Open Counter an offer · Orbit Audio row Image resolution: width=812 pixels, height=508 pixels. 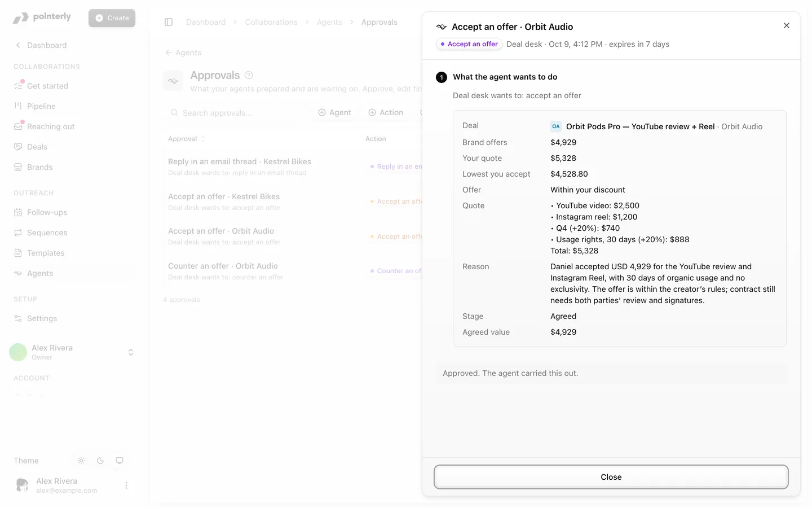(293, 271)
